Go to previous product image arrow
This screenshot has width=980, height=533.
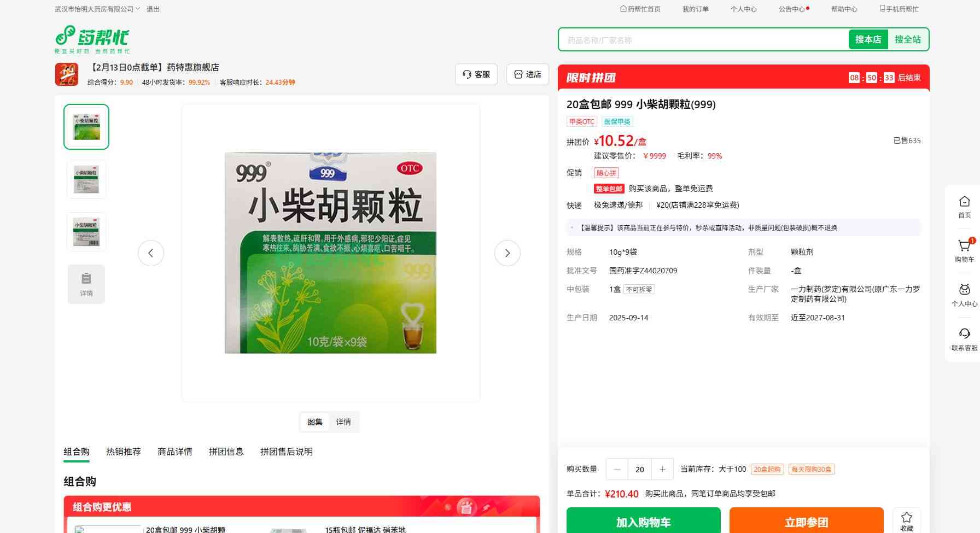[151, 253]
